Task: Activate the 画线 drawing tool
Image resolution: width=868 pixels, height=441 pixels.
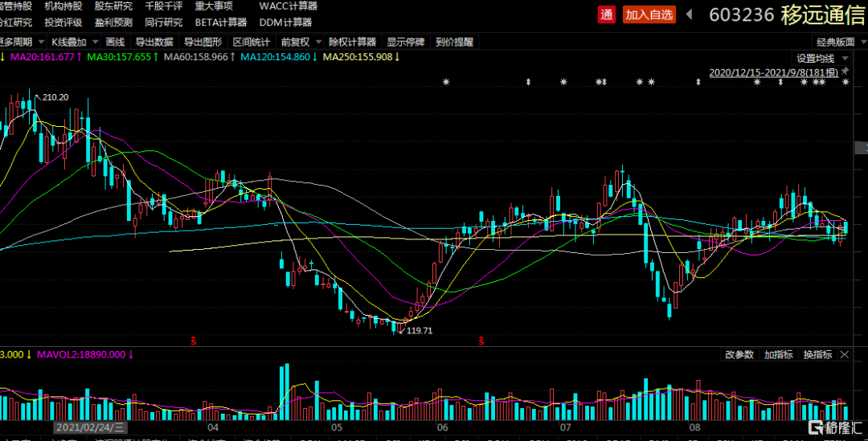Action: point(115,42)
